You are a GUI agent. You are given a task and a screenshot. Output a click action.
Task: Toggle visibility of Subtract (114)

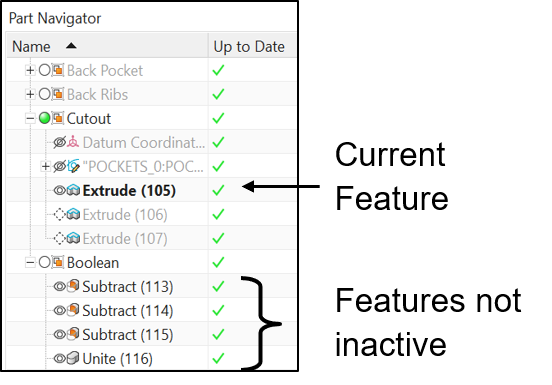pos(59,310)
